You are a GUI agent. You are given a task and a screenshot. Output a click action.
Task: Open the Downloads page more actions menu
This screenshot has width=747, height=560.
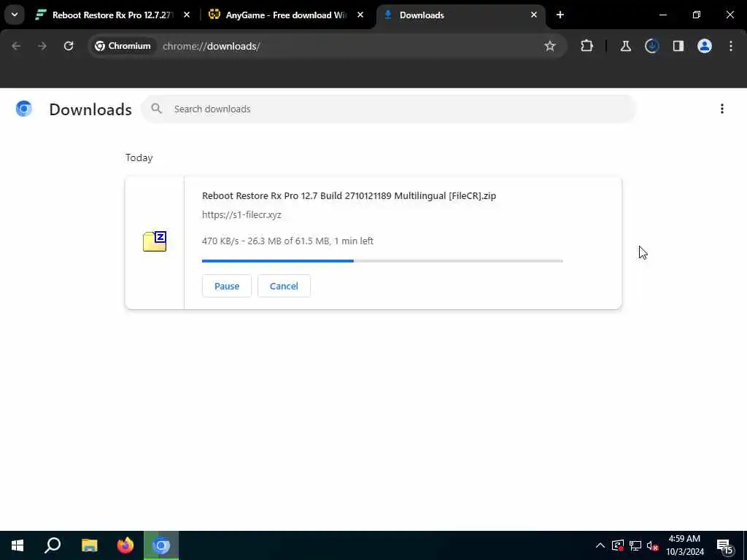click(x=721, y=109)
